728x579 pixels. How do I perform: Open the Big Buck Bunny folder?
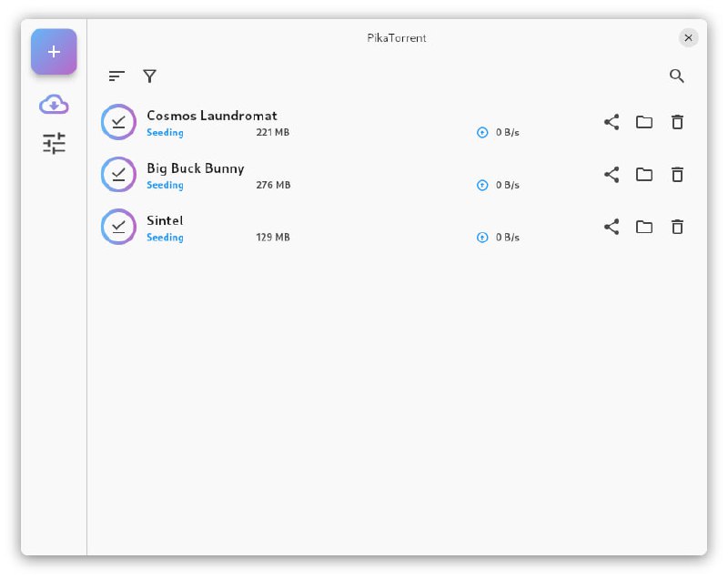click(644, 175)
